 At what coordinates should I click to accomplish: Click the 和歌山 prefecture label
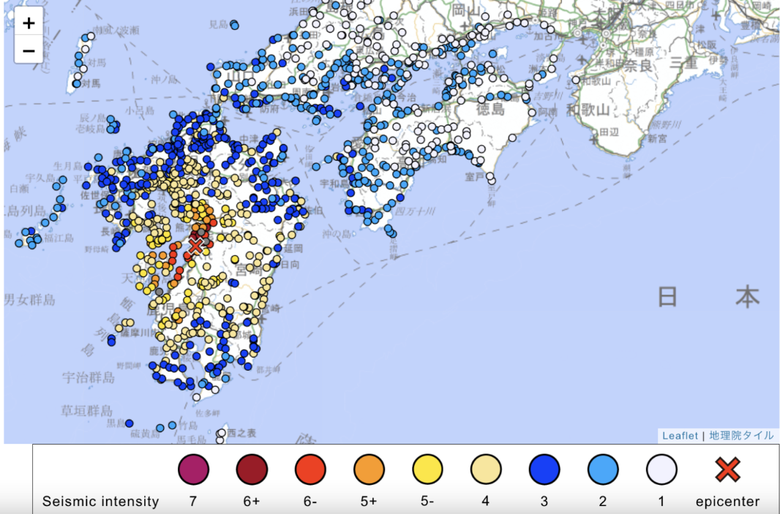click(x=588, y=109)
